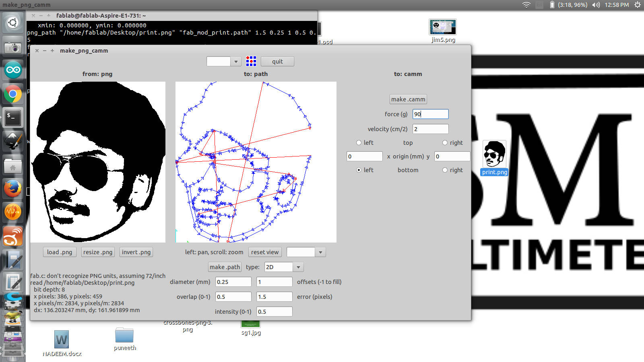Focus the force (g) input field

click(x=431, y=114)
